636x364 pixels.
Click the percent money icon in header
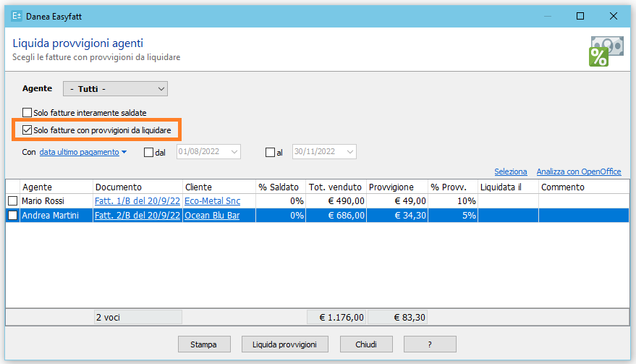click(606, 51)
